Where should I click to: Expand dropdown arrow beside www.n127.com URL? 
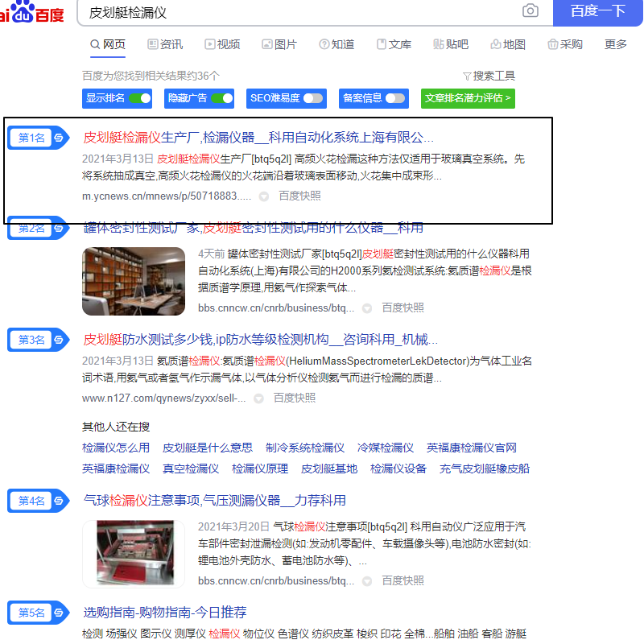[x=258, y=398]
